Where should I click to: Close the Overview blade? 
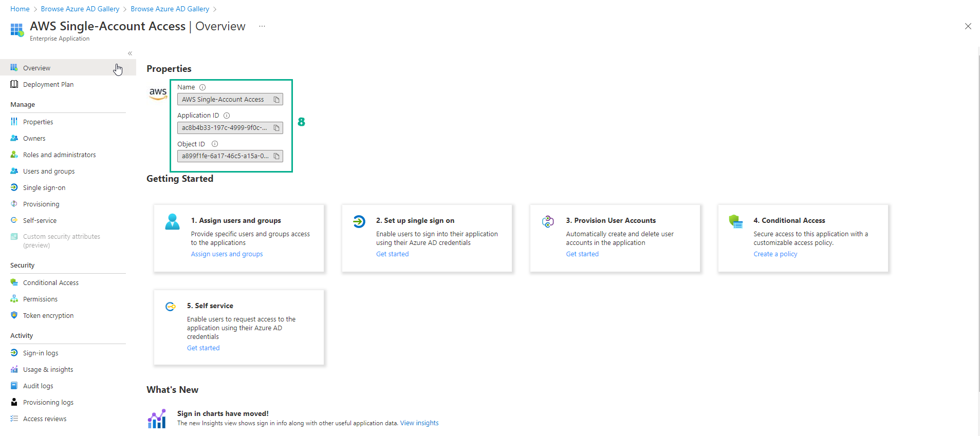point(968,26)
